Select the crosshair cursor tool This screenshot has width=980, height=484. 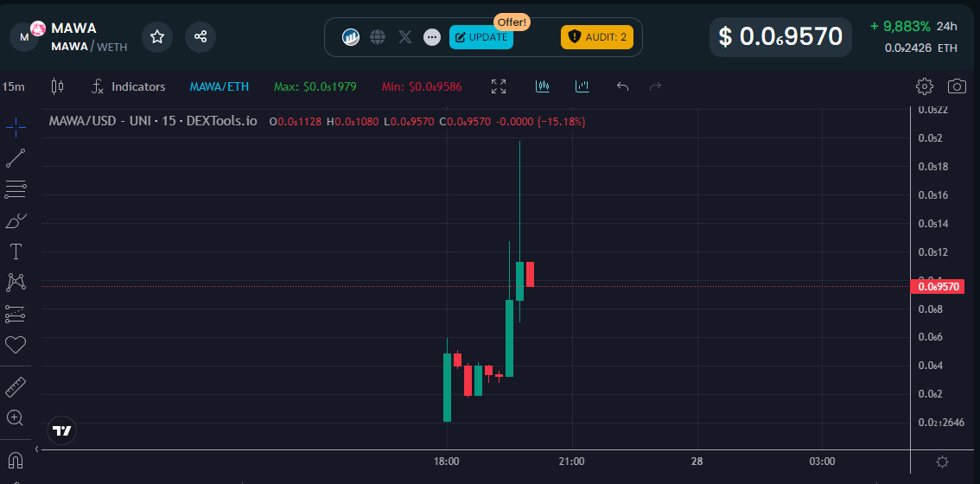(x=16, y=128)
